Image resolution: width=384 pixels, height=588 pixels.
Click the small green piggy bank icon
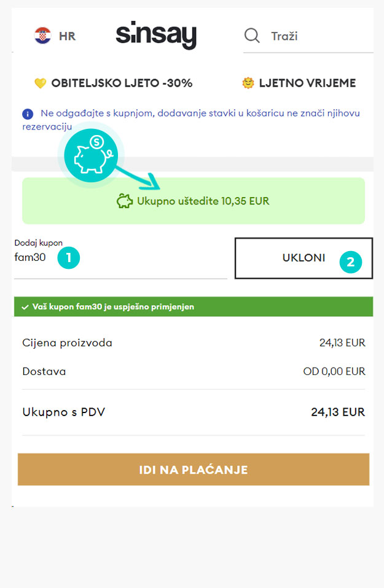pos(125,201)
